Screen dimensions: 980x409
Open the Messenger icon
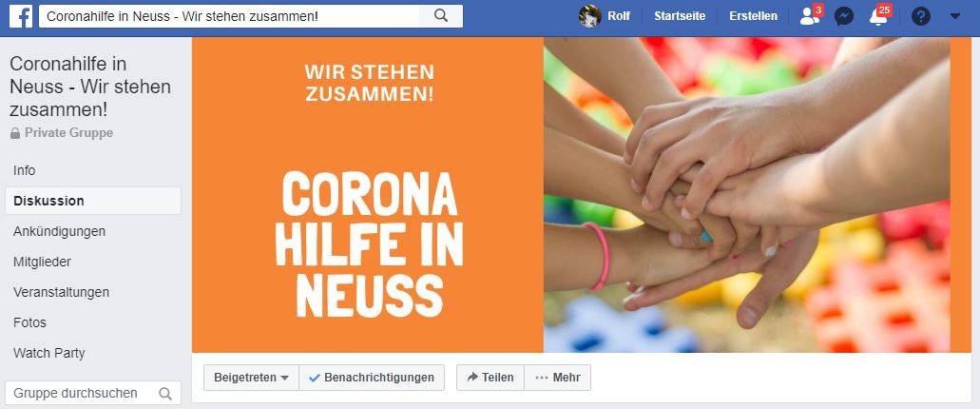[x=844, y=16]
